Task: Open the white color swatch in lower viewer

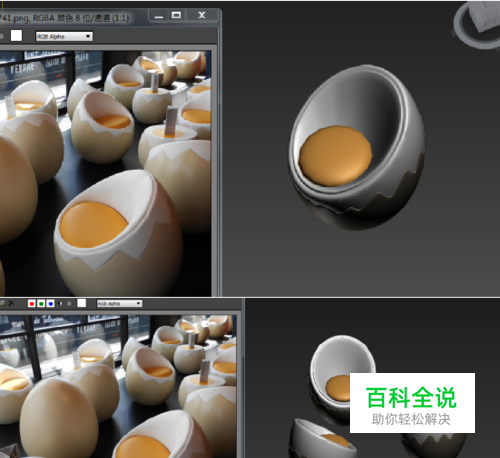Action: coord(82,303)
